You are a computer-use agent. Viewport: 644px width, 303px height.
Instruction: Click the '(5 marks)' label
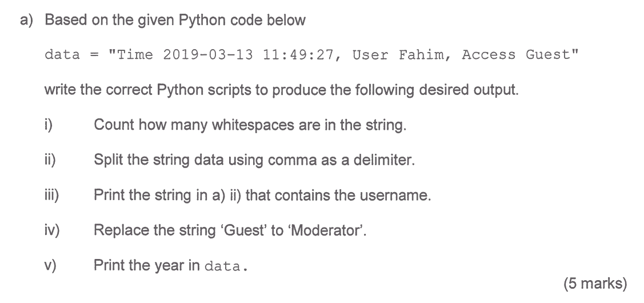point(595,284)
